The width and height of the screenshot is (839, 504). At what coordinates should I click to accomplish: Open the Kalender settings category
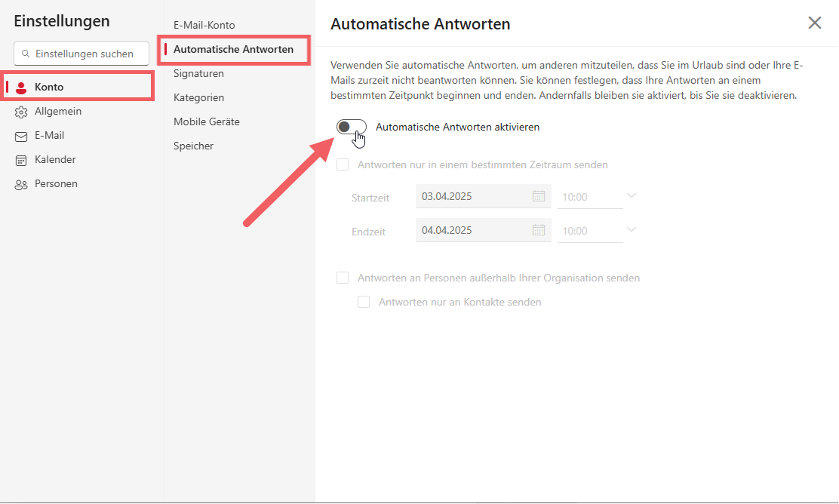tap(55, 159)
